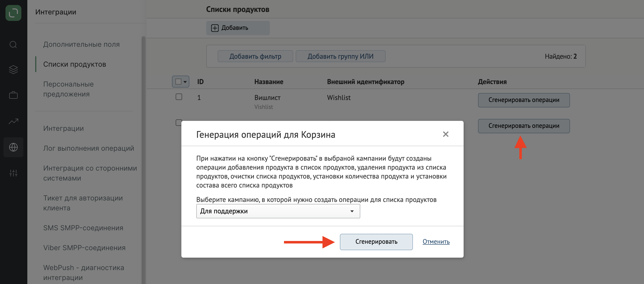Click Добавить фильтр button
Screen dimensions: 644x284
tap(255, 56)
